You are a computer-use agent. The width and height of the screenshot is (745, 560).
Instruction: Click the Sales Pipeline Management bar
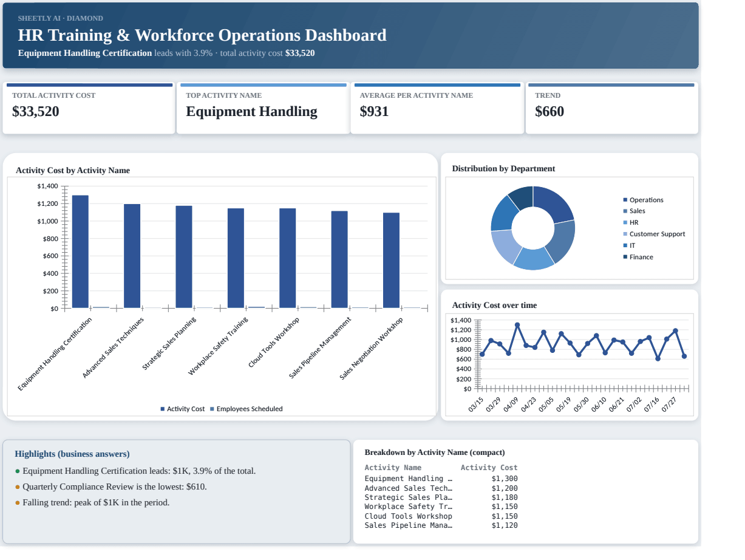coord(339,259)
